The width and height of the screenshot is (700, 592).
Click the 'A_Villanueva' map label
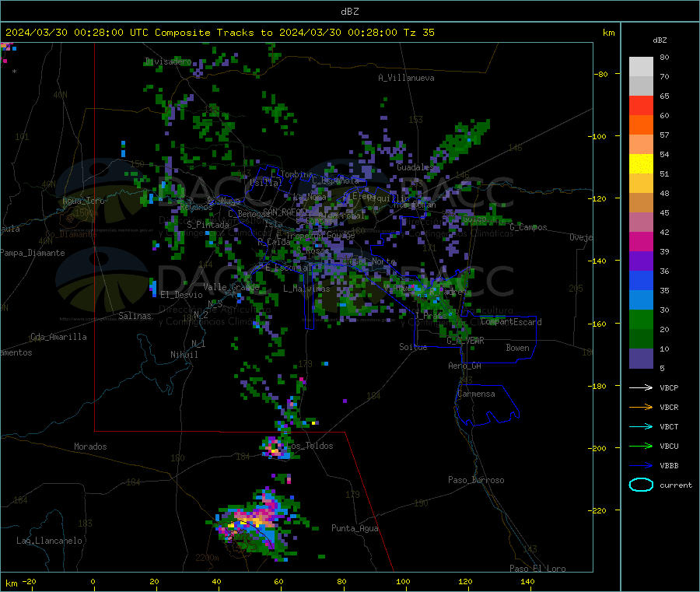coord(406,78)
